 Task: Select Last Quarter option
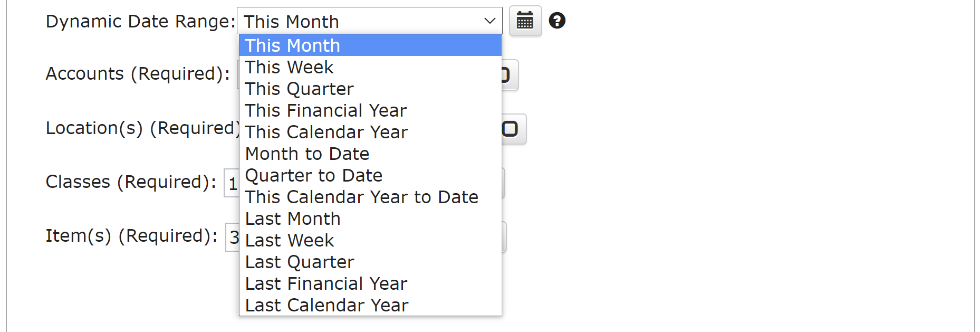[369, 262]
